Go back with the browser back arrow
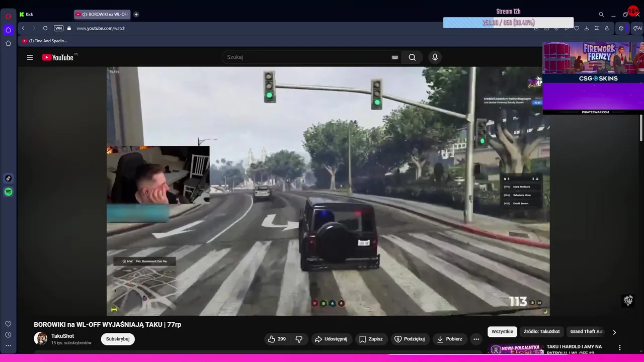Screen dimensions: 644x362 pos(23,28)
